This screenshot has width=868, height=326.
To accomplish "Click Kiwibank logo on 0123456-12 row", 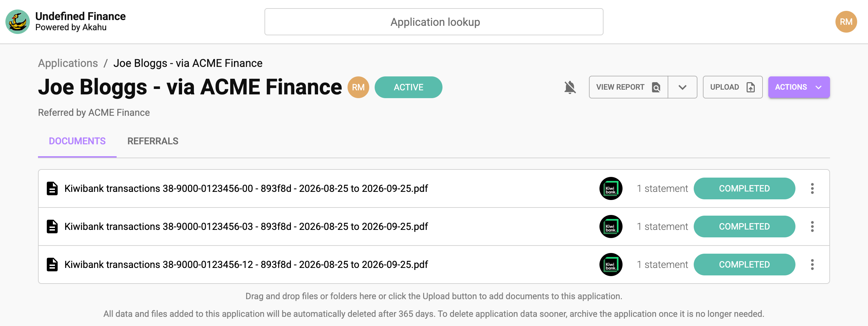I will pyautogui.click(x=611, y=265).
